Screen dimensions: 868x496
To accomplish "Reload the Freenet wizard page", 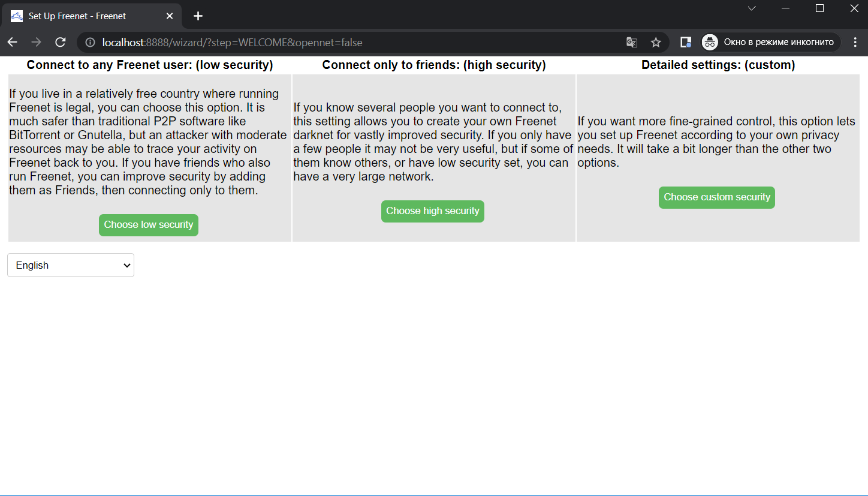I will click(60, 42).
